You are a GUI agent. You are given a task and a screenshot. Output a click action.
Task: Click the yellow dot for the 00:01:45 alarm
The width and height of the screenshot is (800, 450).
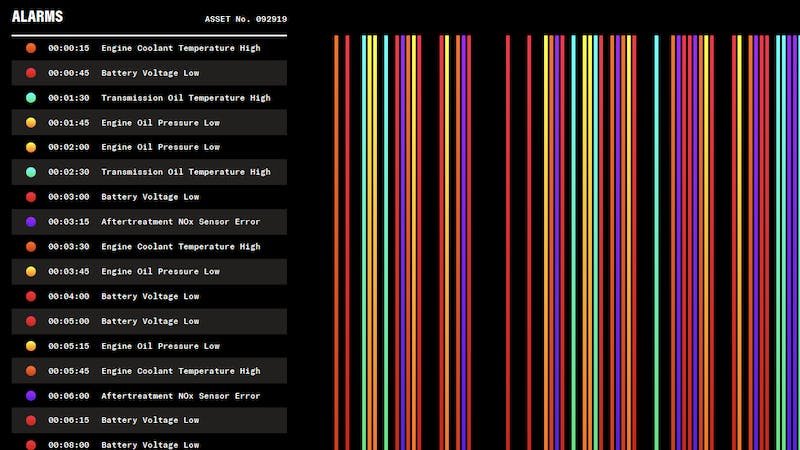click(x=31, y=123)
